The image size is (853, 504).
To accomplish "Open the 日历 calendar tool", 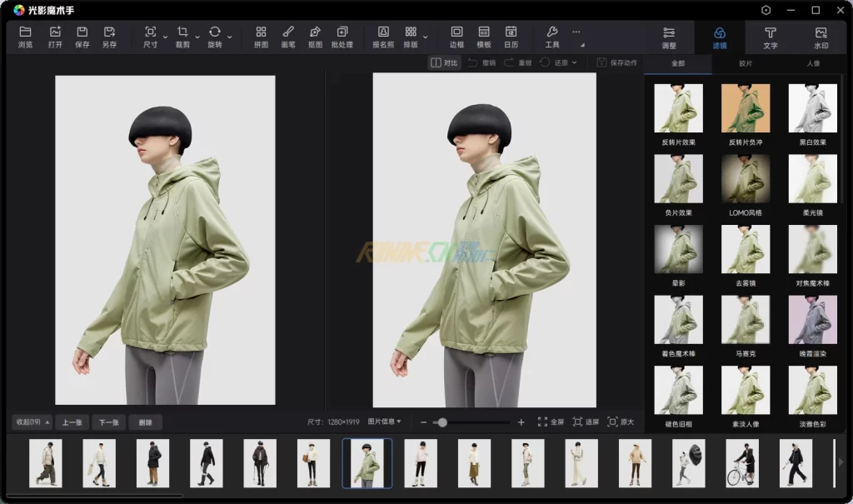I will click(x=511, y=37).
